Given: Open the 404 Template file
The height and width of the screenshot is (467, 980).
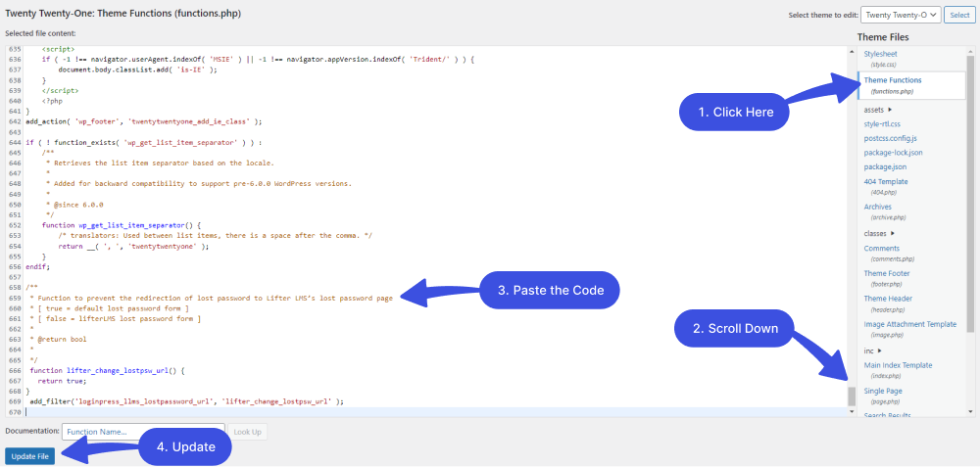Looking at the screenshot, I should [x=886, y=181].
